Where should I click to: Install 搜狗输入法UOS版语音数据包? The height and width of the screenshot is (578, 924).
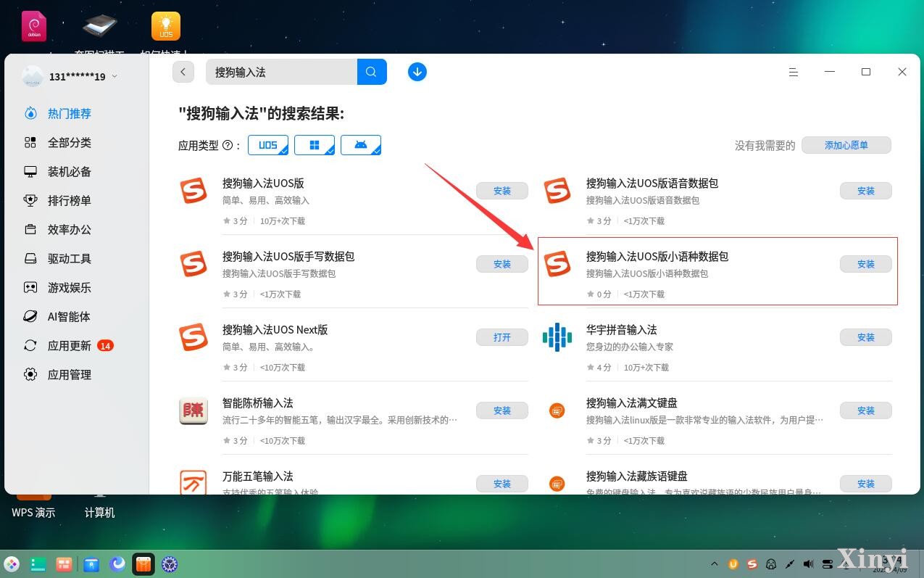pos(866,191)
